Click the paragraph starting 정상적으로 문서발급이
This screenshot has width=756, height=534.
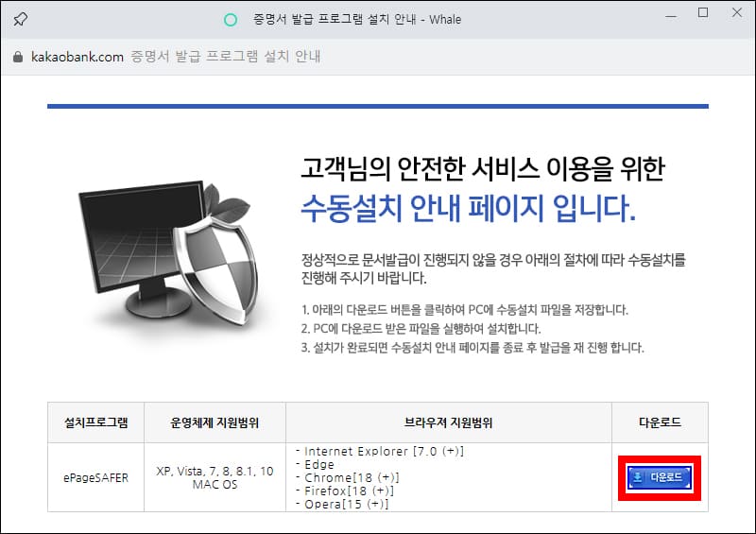[x=493, y=268]
